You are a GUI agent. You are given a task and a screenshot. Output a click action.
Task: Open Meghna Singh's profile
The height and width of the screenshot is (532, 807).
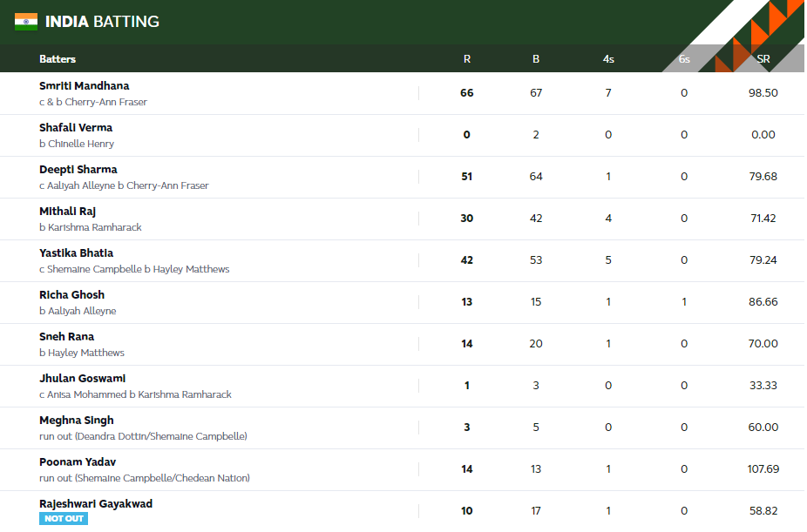click(76, 421)
